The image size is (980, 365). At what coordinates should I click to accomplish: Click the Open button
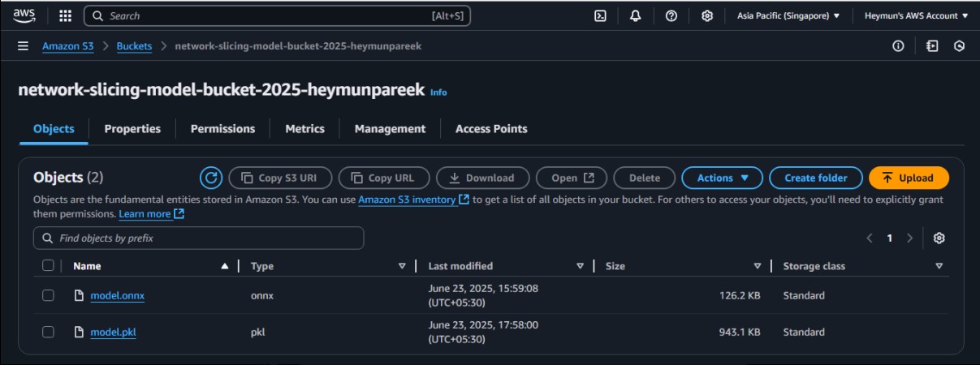572,178
